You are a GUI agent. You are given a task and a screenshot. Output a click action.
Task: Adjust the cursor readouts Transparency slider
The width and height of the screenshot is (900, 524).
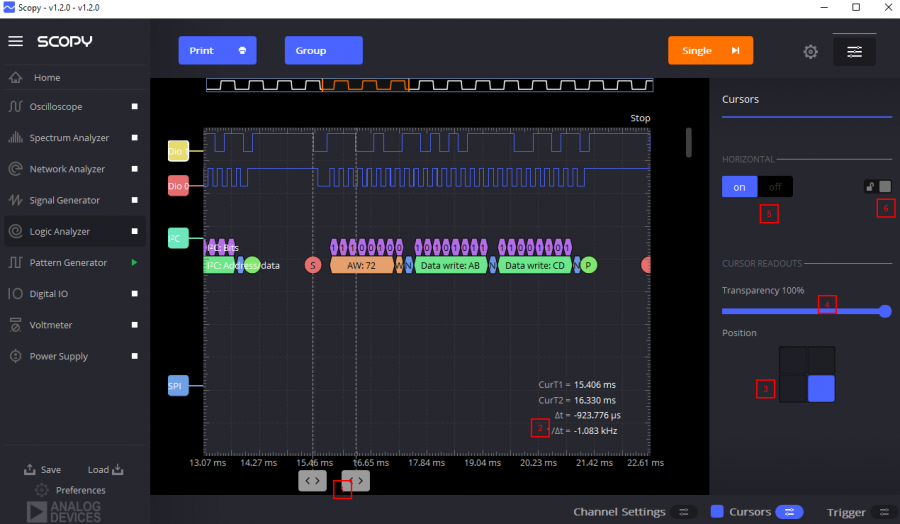coord(806,311)
